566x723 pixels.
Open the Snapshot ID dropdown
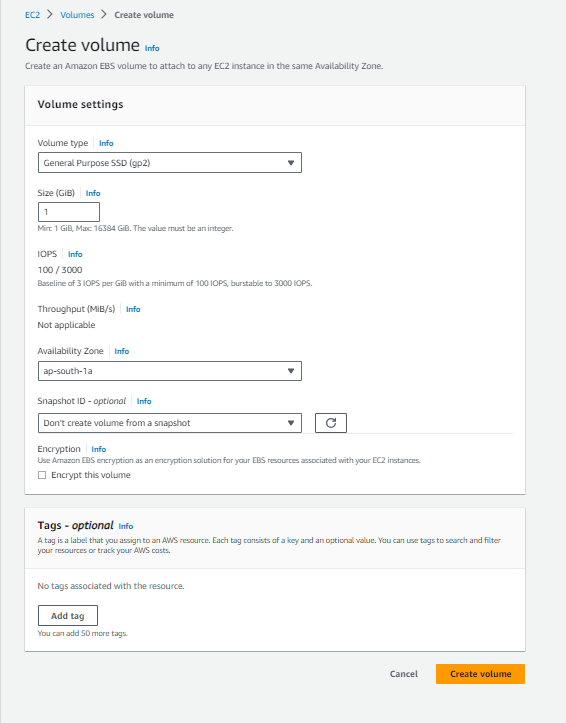pyautogui.click(x=170, y=423)
